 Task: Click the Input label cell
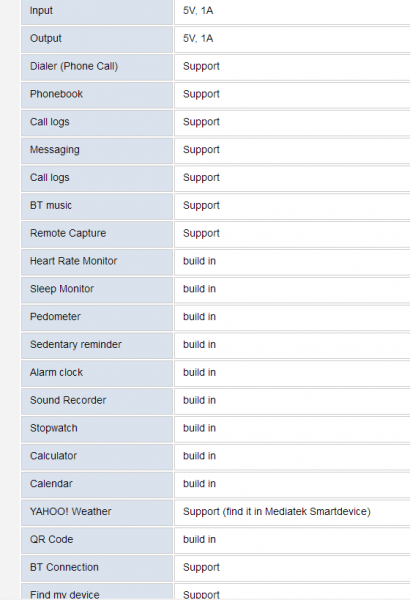click(97, 12)
